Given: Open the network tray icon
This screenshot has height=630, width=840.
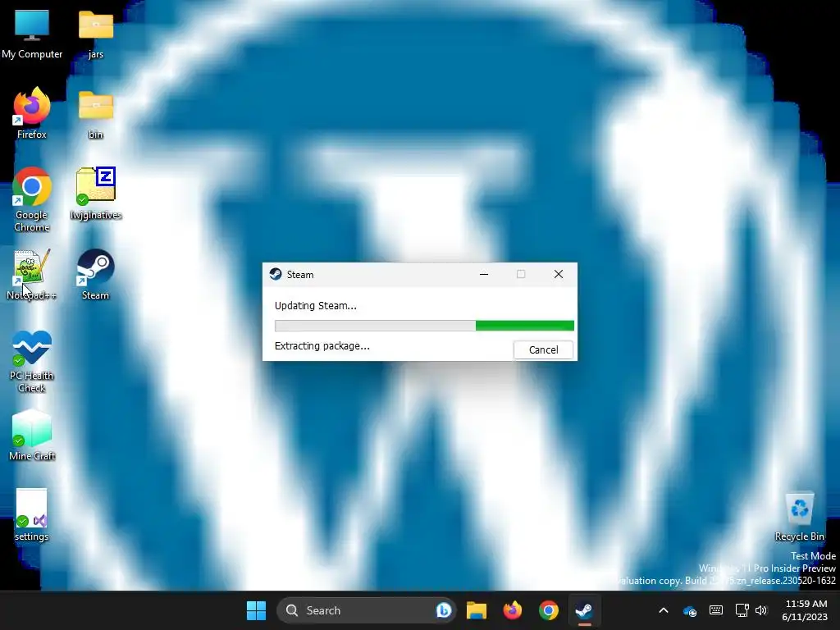Looking at the screenshot, I should [742, 610].
